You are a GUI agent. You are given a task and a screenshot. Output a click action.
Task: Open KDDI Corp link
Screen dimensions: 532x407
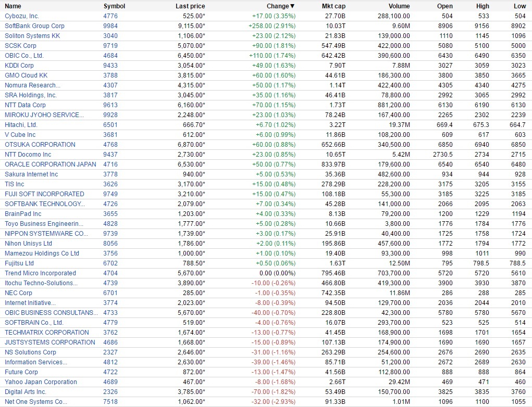coord(19,66)
